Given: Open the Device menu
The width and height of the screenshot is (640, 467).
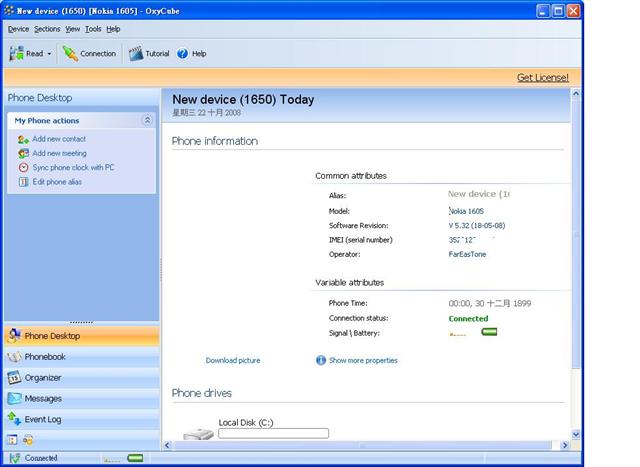Looking at the screenshot, I should (x=18, y=29).
